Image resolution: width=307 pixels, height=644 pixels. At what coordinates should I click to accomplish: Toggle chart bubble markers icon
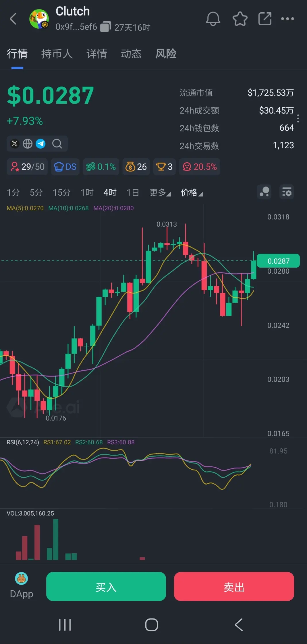pos(264,192)
